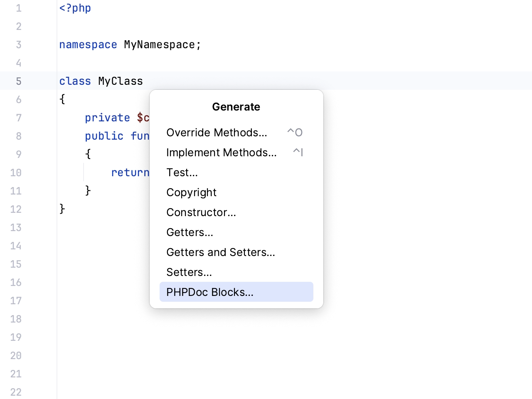The height and width of the screenshot is (399, 532).
Task: Select Getters from the Generate menu
Action: click(190, 232)
